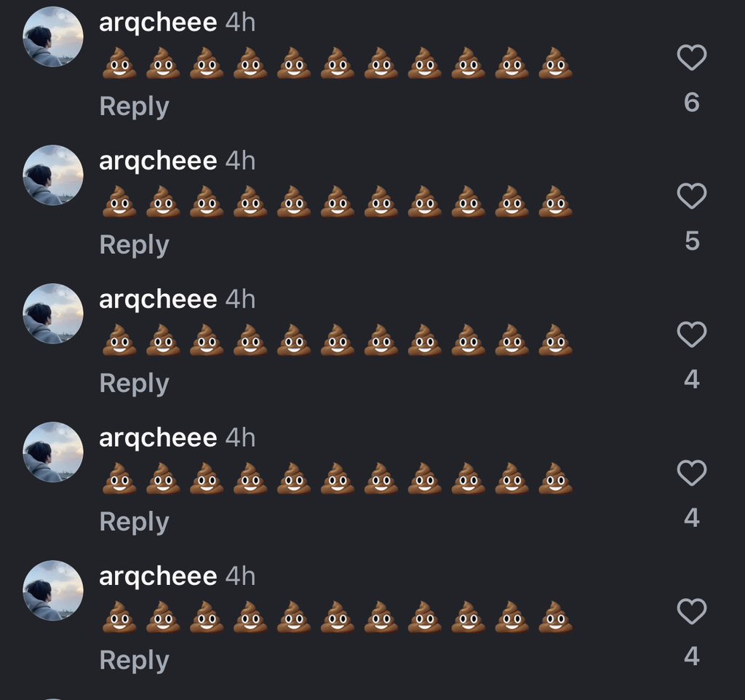
Task: Visit arqcheee profile from the third comment
Action: click(158, 299)
